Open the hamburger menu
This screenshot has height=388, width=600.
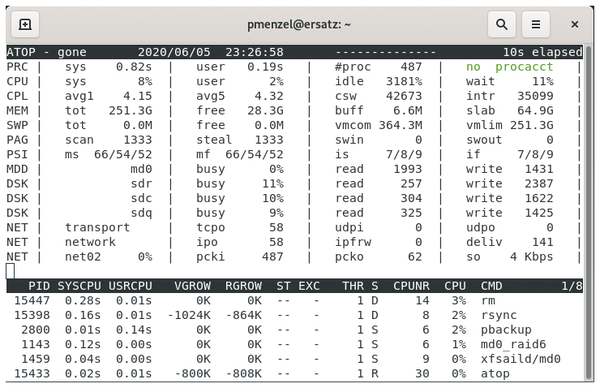coord(536,24)
